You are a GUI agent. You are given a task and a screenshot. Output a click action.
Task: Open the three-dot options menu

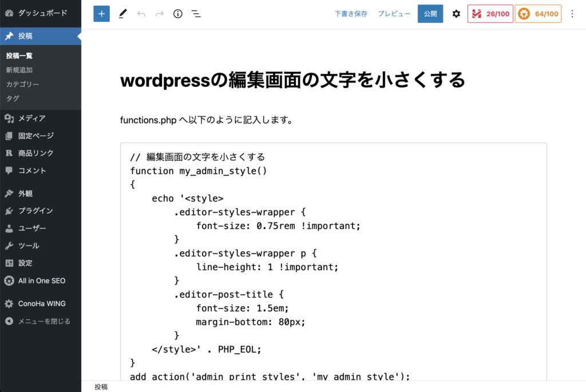(x=572, y=14)
